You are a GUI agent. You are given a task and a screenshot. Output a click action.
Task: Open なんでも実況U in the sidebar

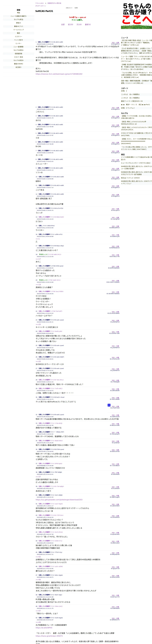point(18,50)
